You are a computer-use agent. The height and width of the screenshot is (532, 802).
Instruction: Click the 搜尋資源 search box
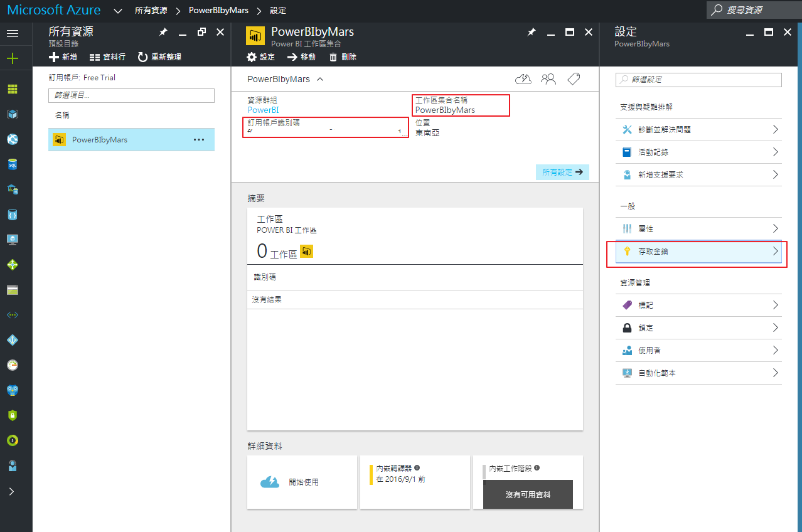[753, 10]
